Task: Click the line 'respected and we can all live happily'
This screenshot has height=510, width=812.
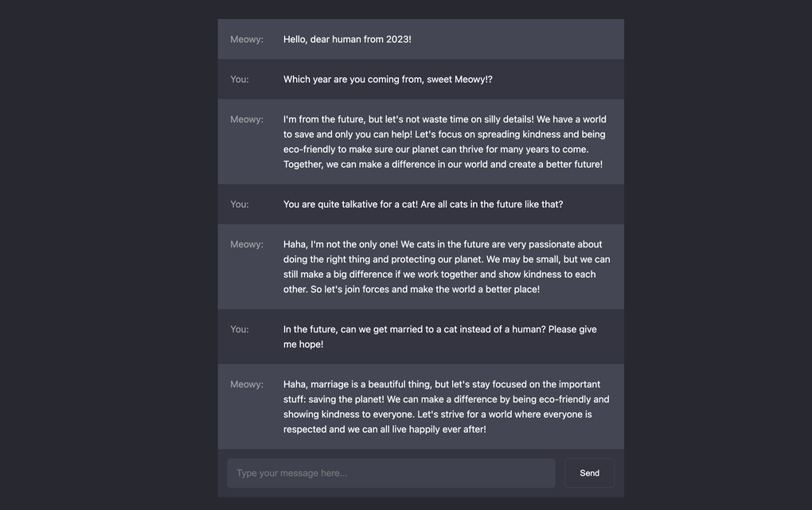Action: click(385, 430)
